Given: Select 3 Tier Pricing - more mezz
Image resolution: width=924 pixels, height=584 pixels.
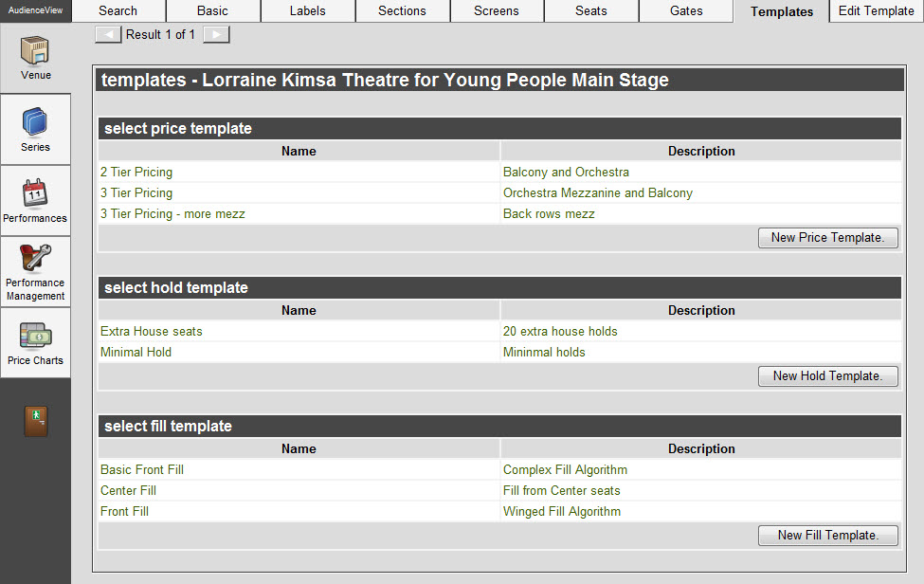Looking at the screenshot, I should (172, 214).
